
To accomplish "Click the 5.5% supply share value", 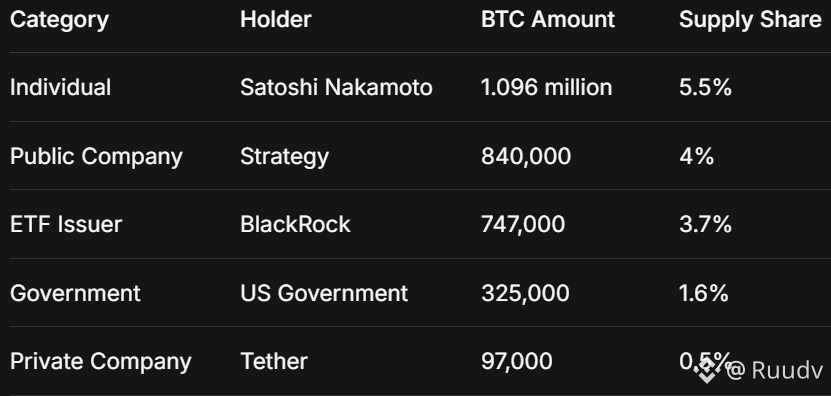I will [705, 87].
